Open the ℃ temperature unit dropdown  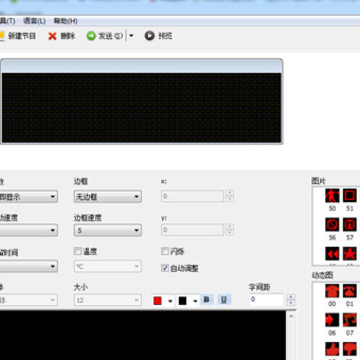(x=107, y=266)
